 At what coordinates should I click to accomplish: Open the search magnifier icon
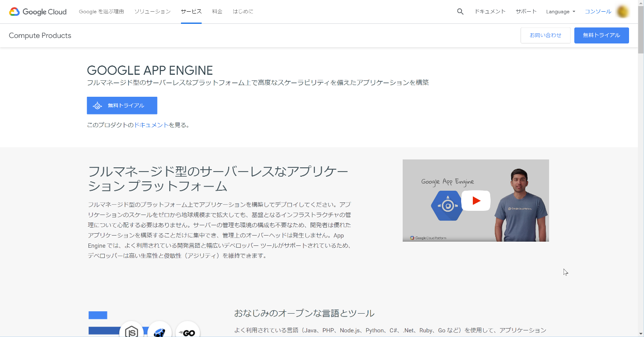tap(460, 12)
